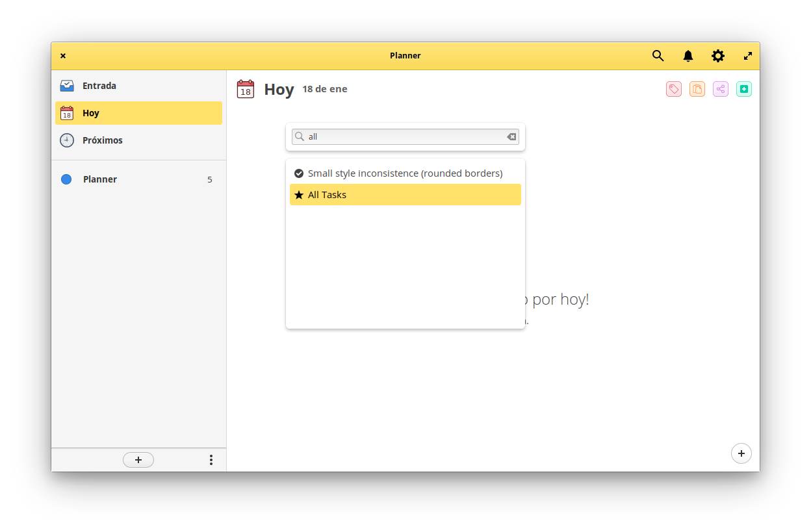The height and width of the screenshot is (532, 811).
Task: Click the '18 de ene' date label
Action: coord(325,89)
